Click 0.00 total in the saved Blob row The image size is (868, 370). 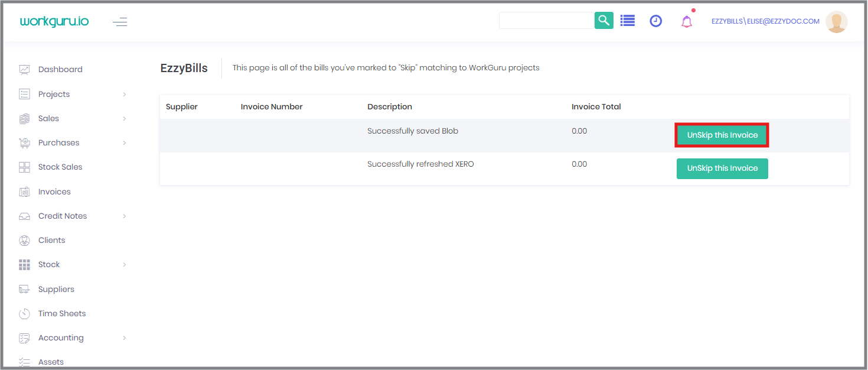click(579, 131)
